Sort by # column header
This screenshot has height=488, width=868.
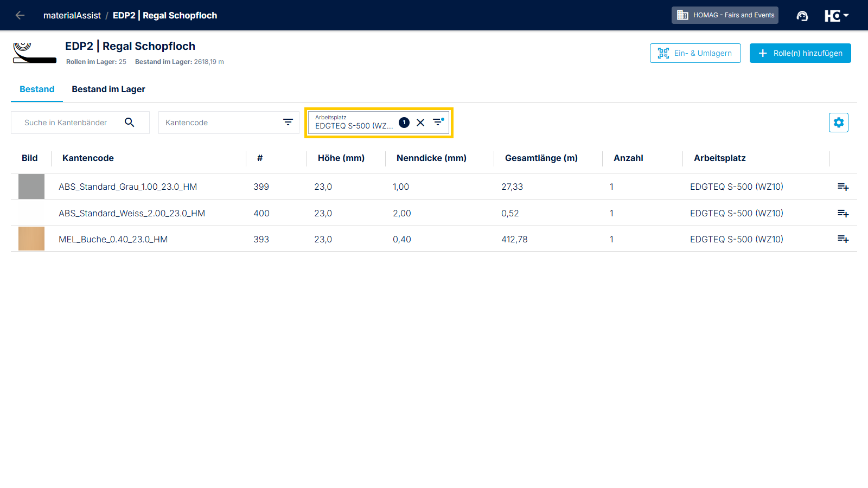(260, 158)
